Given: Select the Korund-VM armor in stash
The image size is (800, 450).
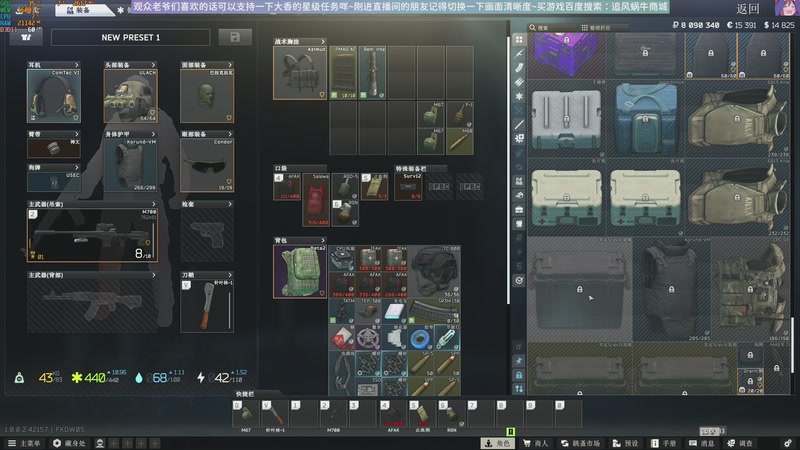Looking at the screenshot, I should pyautogui.click(x=671, y=289).
